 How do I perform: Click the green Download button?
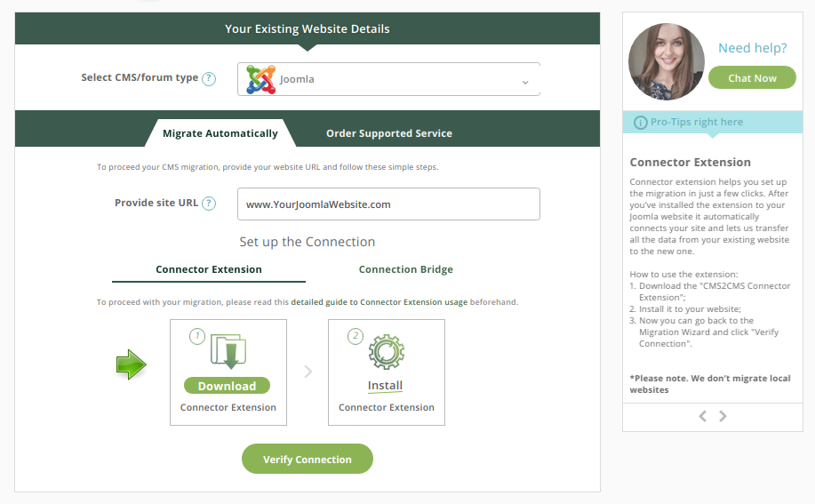tap(228, 386)
